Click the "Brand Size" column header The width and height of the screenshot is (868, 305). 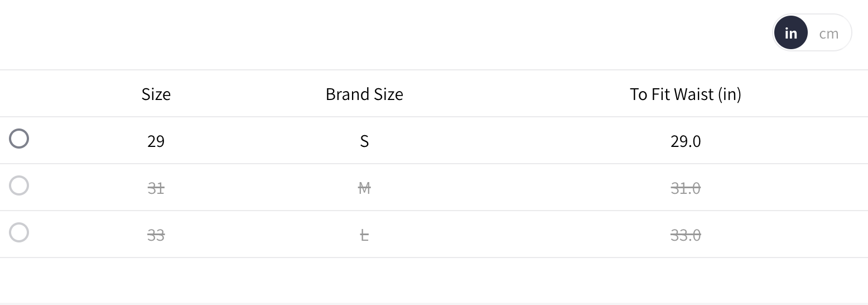tap(364, 94)
